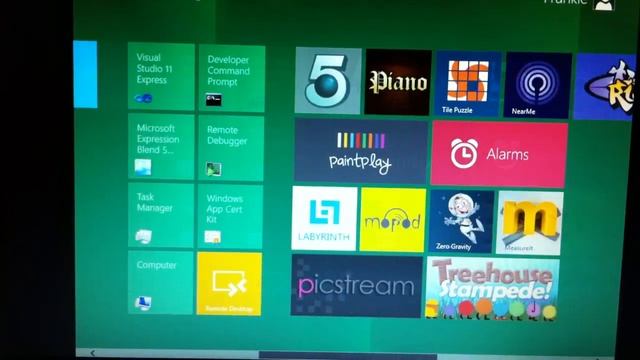
Task: Open the picstream app tile
Action: [x=357, y=286]
